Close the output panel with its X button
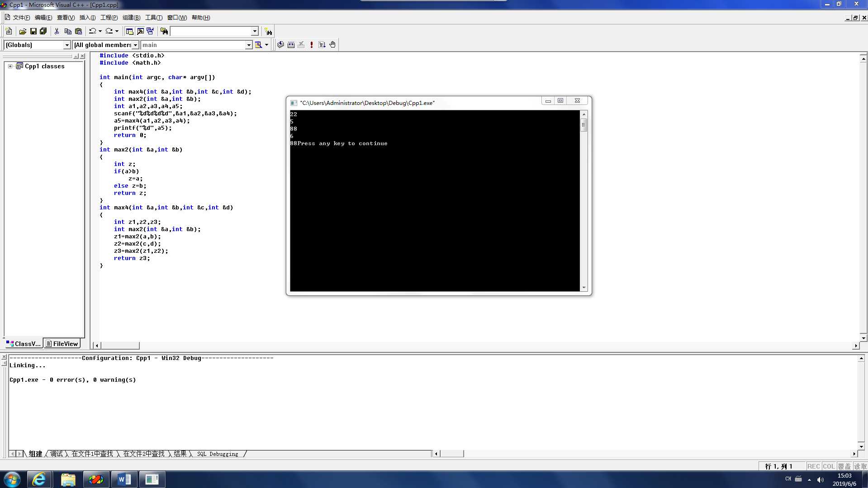Viewport: 868px width, 488px height. click(4, 357)
